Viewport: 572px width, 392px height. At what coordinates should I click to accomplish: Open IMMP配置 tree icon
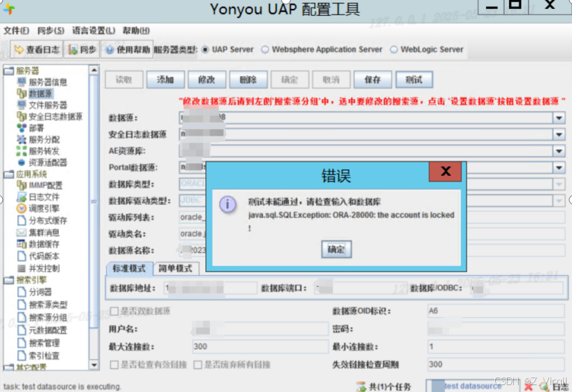click(x=21, y=185)
